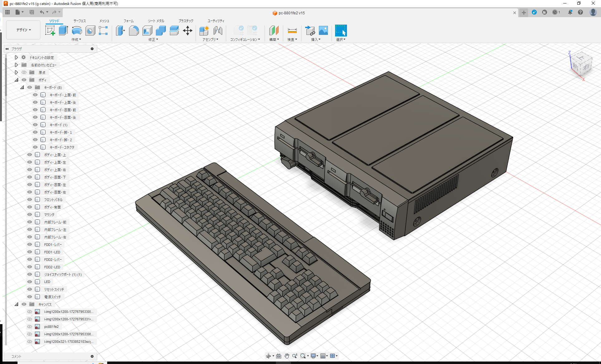Show the pc881fe2 canvas image
This screenshot has width=601, height=364.
(30, 326)
